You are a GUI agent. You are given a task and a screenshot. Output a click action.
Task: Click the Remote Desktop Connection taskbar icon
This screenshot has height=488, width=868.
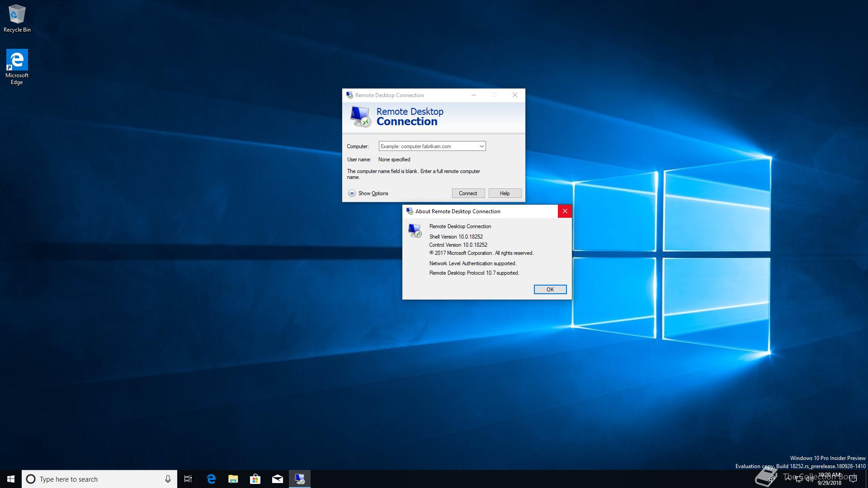tap(299, 479)
